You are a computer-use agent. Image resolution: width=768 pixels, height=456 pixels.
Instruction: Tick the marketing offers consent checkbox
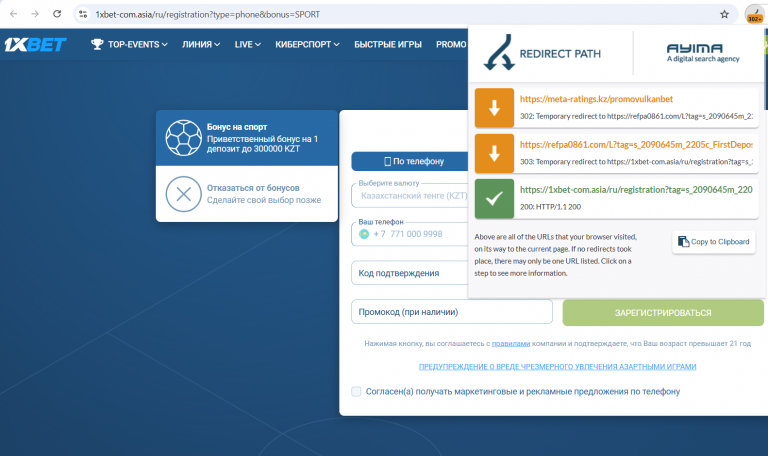coord(356,391)
